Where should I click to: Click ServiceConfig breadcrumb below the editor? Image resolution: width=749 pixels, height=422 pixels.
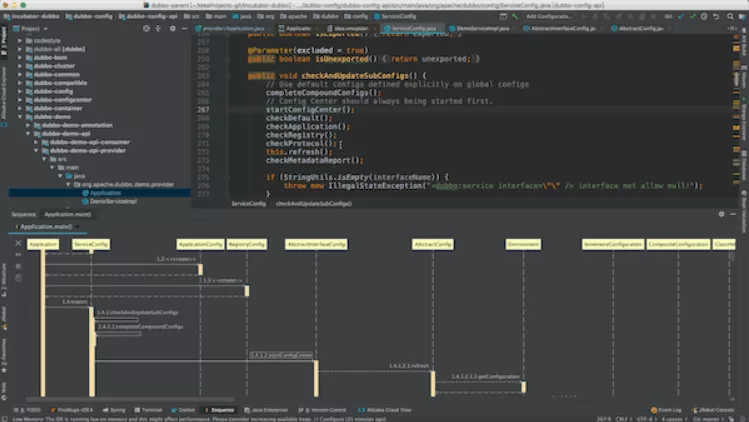coord(248,204)
